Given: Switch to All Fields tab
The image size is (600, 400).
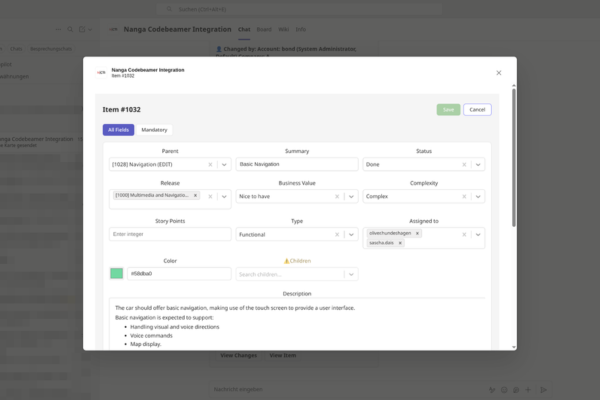Looking at the screenshot, I should click(118, 130).
